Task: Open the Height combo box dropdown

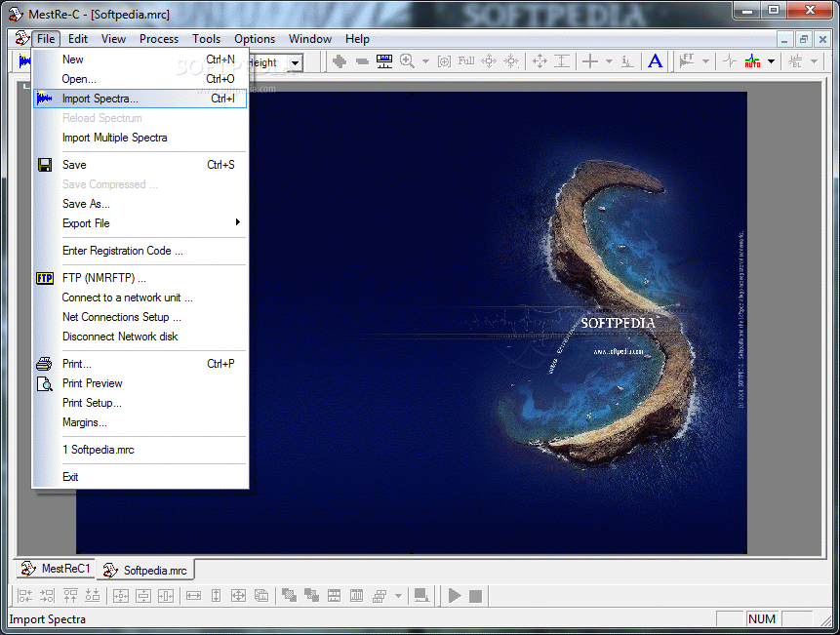Action: pyautogui.click(x=296, y=62)
